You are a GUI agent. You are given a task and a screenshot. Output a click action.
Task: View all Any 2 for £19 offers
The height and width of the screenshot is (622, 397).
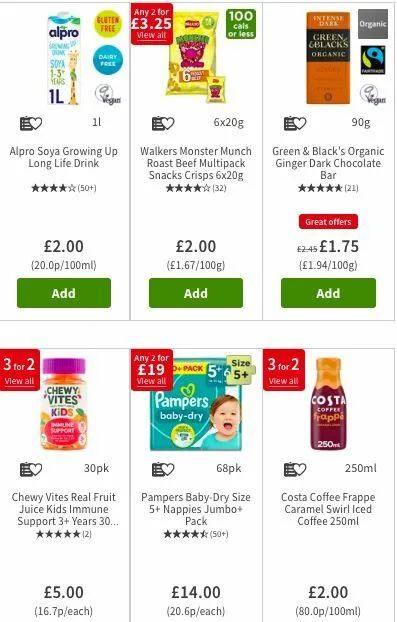pyautogui.click(x=152, y=381)
